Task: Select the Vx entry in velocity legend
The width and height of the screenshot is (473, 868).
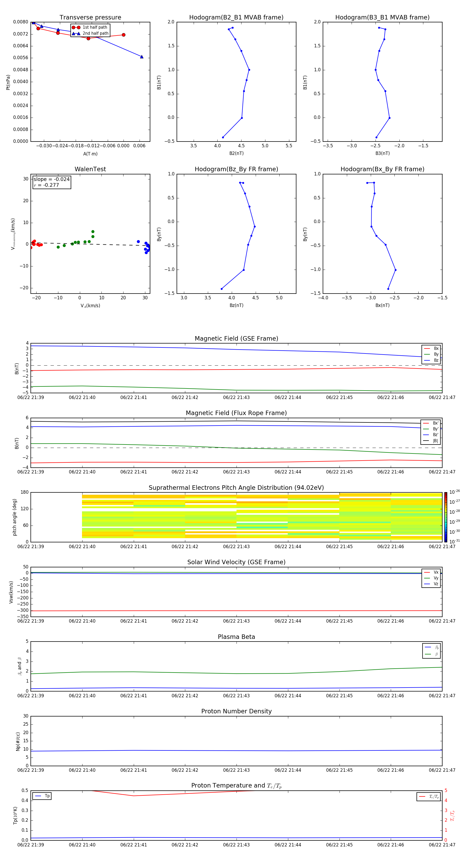Action: click(431, 572)
